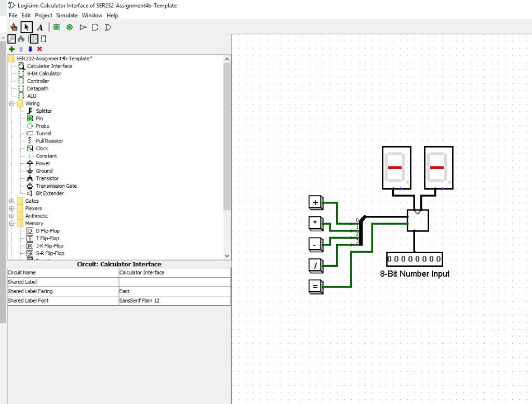Expand the Arithmetic library folder
The image size is (532, 404).
coord(11,216)
